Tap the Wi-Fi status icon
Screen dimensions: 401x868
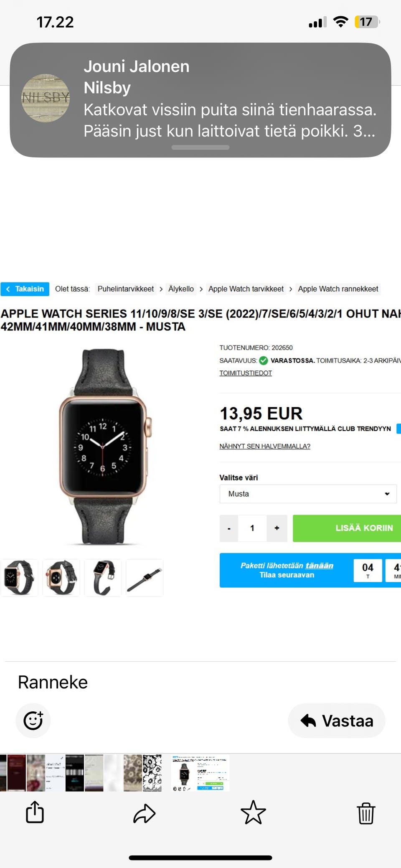coord(341,22)
